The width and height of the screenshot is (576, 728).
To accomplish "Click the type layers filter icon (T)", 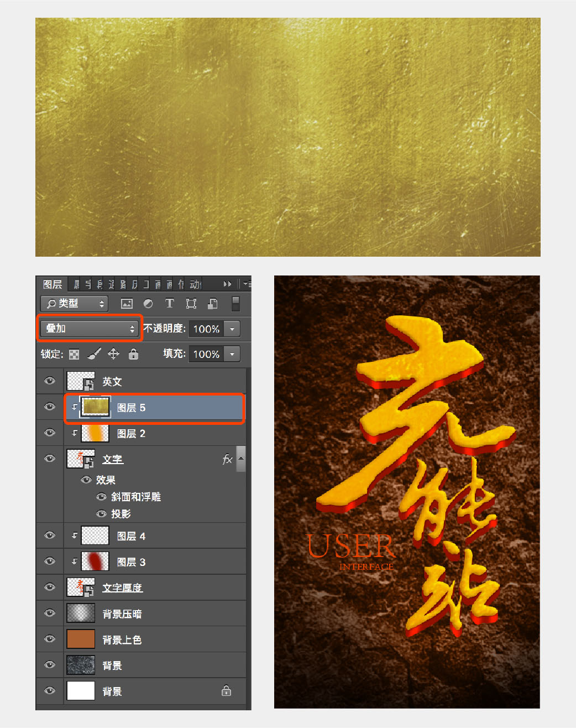I will tap(169, 304).
